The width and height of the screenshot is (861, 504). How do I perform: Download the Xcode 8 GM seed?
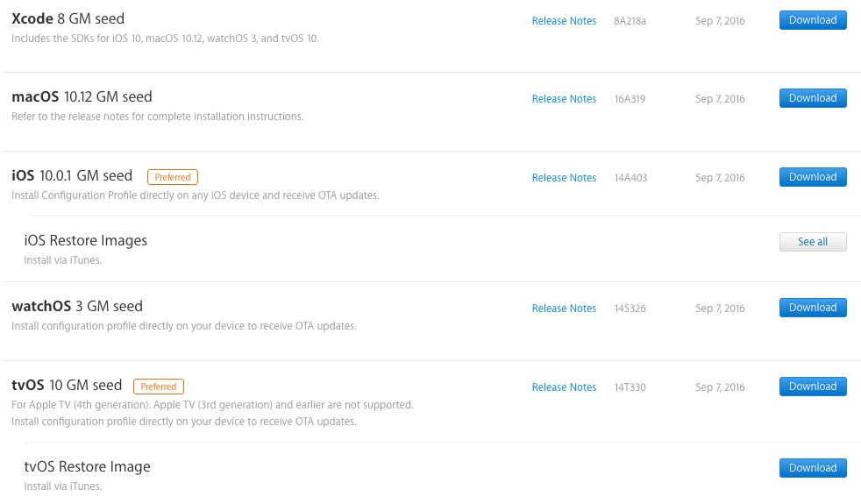pos(812,20)
